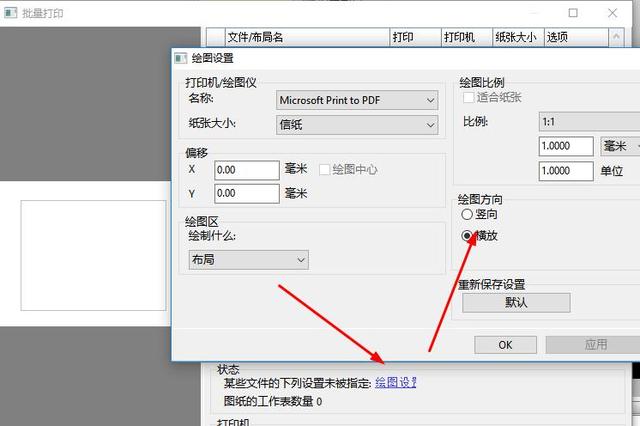
Task: Open the 毫米 unit dropdown under 比例
Action: coord(620,146)
